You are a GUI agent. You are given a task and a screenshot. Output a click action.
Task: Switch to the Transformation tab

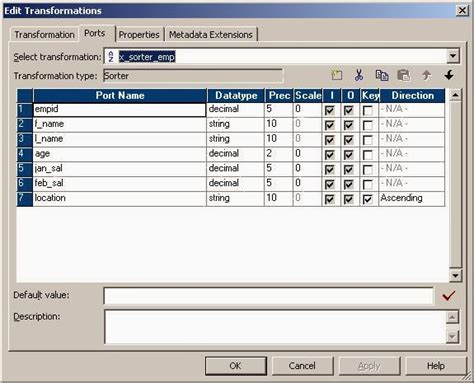44,35
